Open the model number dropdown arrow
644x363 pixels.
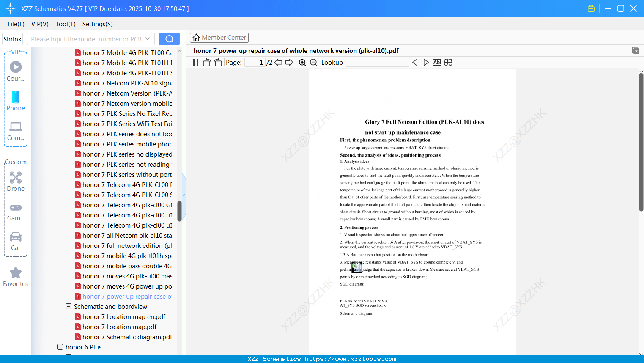(148, 39)
